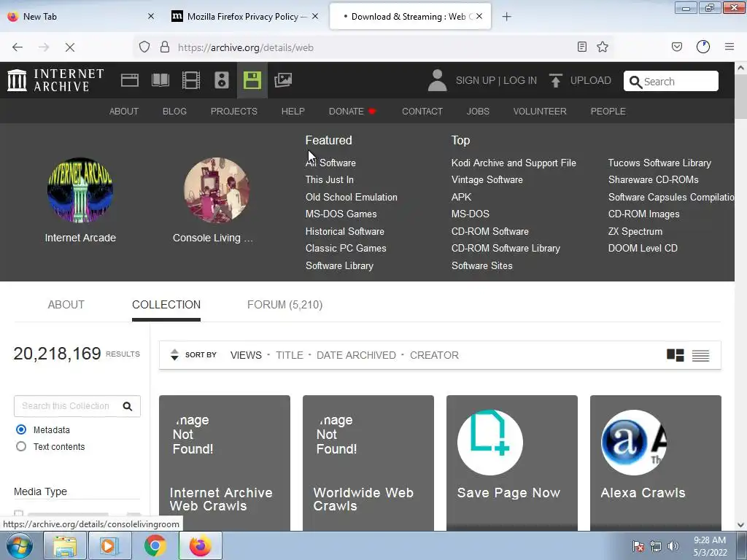Click the address bar URL
Viewport: 747px width, 560px height.
click(x=245, y=47)
